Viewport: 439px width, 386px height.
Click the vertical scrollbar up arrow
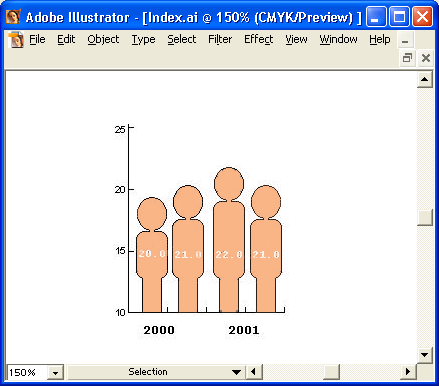[x=425, y=79]
